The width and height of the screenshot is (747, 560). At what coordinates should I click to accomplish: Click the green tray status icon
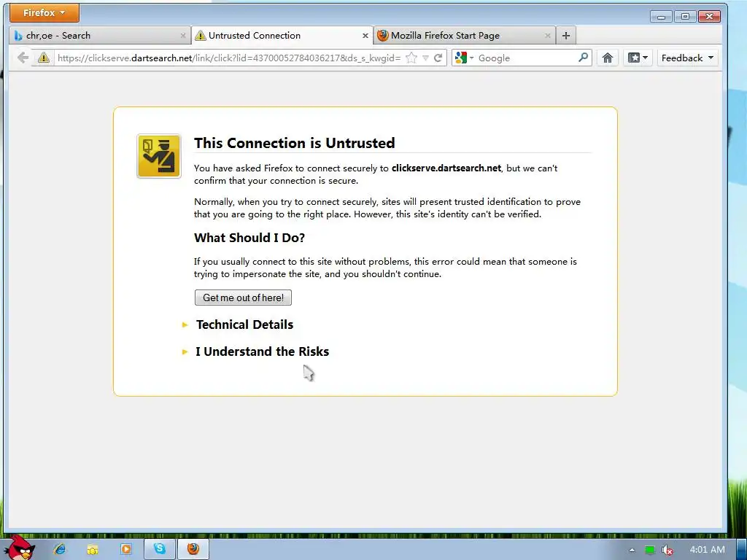649,550
